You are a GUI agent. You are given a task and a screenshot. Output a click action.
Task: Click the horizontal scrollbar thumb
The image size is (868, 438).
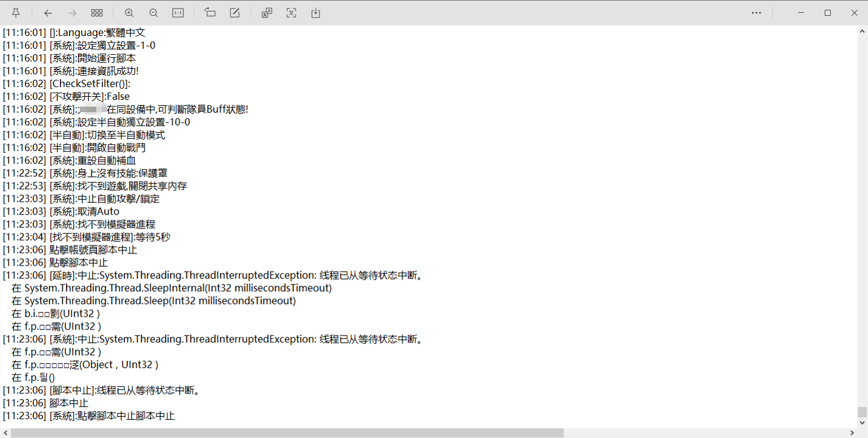(287, 433)
